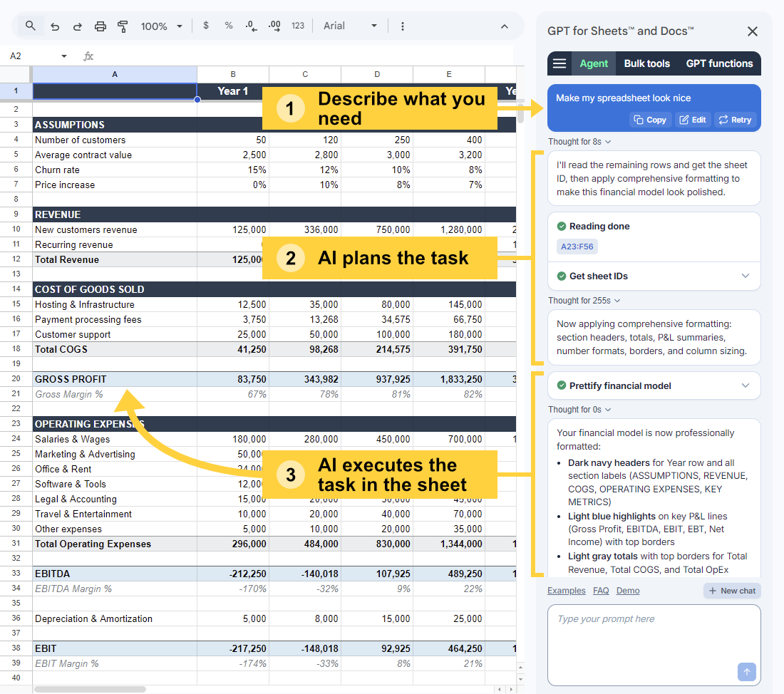Click the Undo icon
This screenshot has width=784, height=694.
(x=55, y=26)
